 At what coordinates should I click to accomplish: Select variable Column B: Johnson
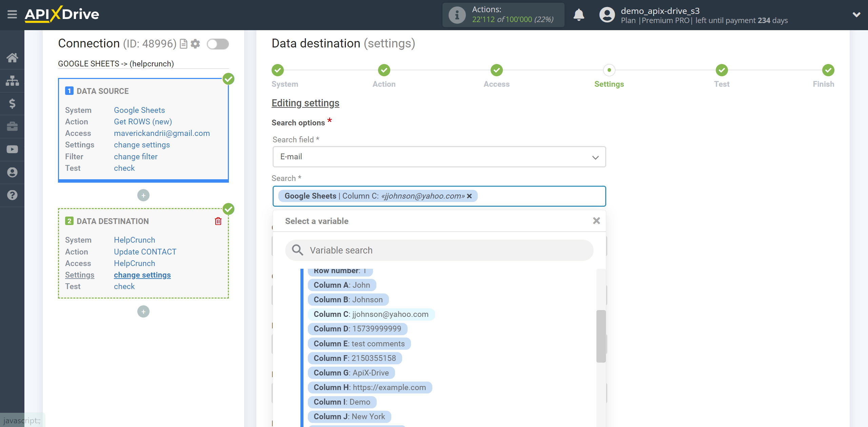coord(348,300)
